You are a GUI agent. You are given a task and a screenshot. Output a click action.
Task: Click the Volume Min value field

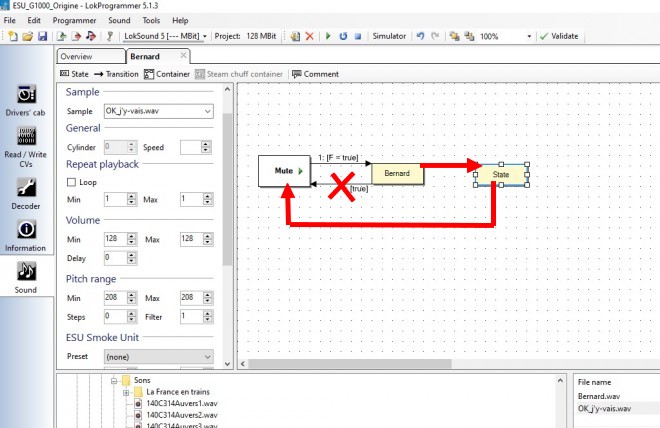click(x=115, y=239)
